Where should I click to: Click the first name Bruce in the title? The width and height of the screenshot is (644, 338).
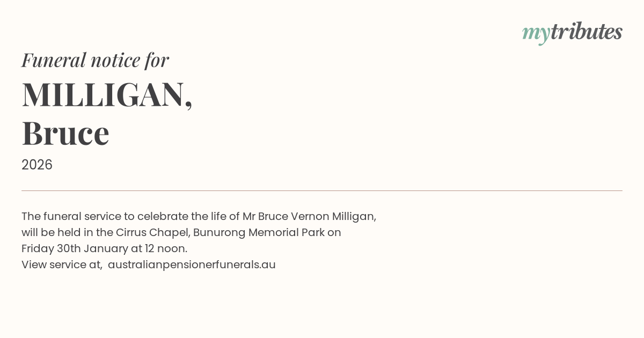tap(65, 133)
